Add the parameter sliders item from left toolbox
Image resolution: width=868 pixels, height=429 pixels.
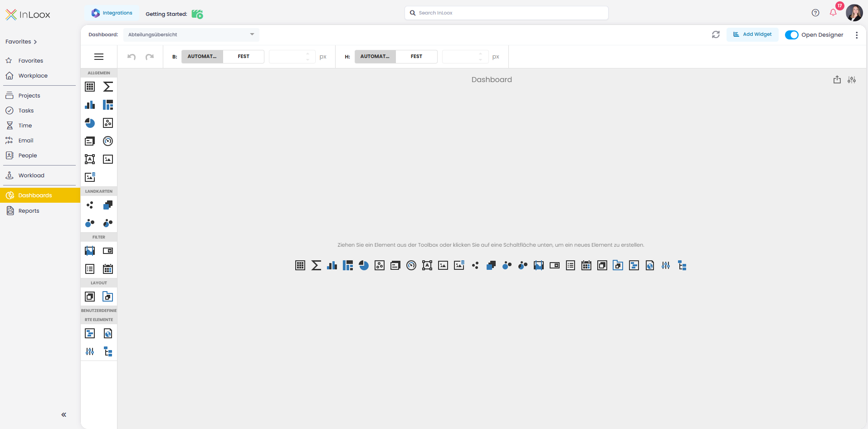point(90,351)
